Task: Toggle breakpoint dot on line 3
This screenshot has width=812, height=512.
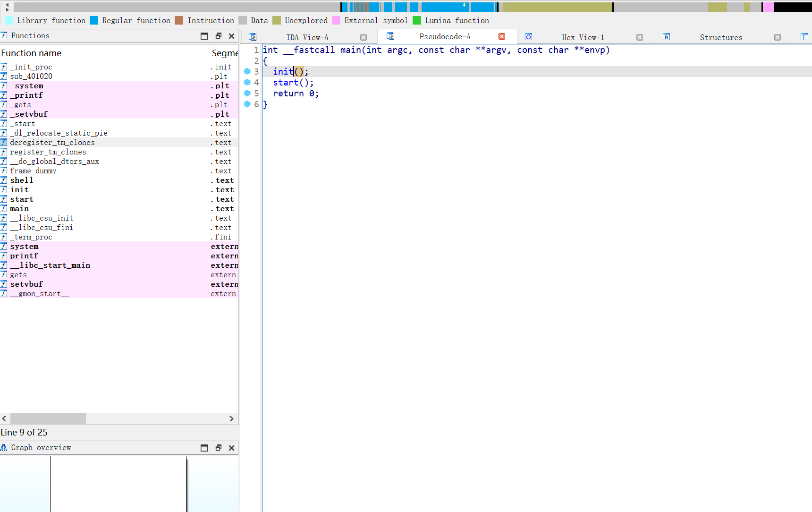Action: [247, 71]
